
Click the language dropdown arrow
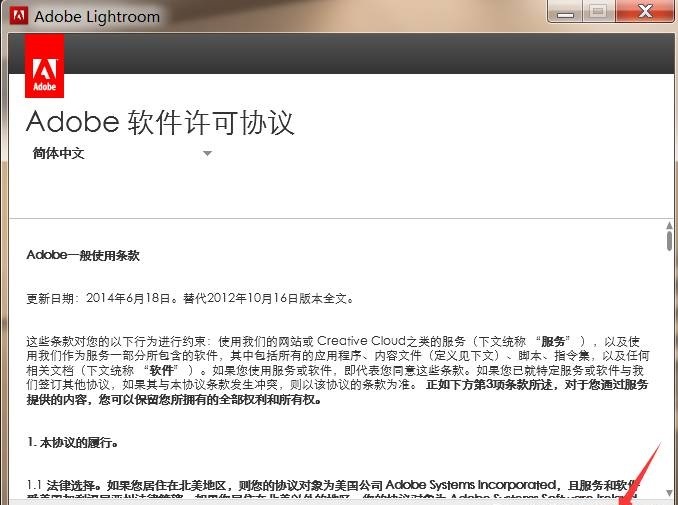pyautogui.click(x=207, y=153)
